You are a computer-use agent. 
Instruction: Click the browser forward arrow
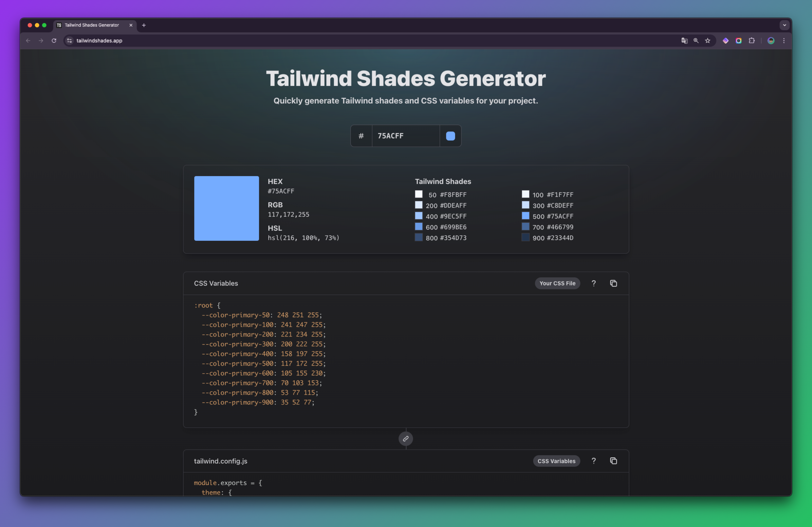point(41,41)
